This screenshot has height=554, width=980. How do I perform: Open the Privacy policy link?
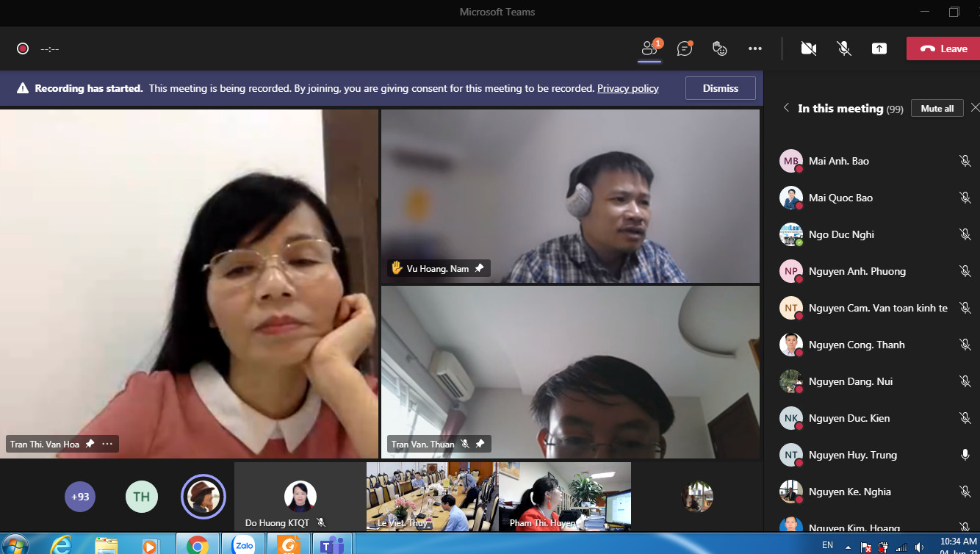coord(627,88)
